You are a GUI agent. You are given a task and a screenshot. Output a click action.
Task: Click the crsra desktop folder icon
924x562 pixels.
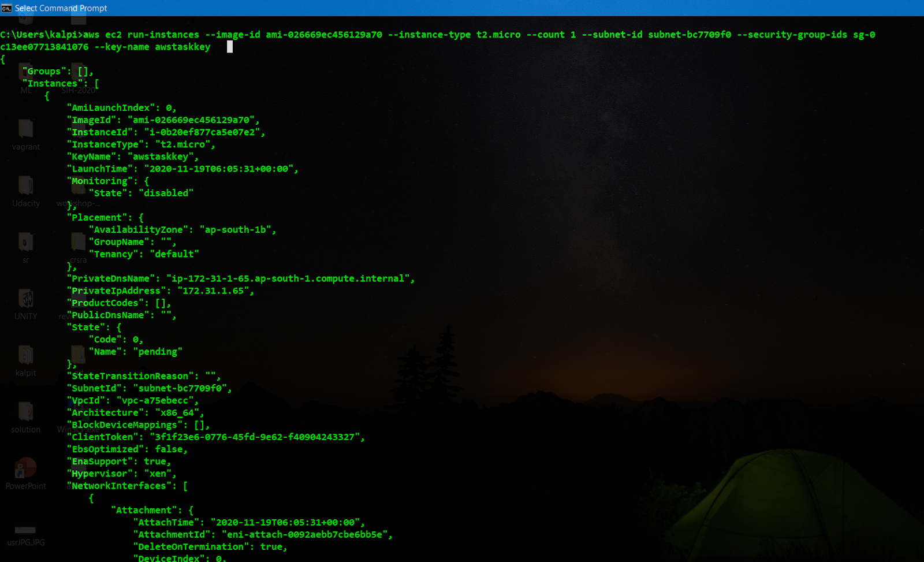pos(78,241)
